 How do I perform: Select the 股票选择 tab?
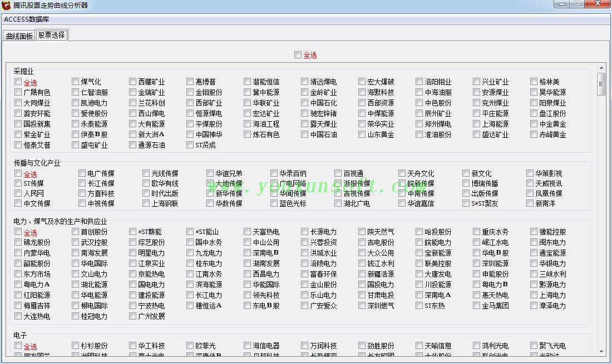pyautogui.click(x=52, y=35)
